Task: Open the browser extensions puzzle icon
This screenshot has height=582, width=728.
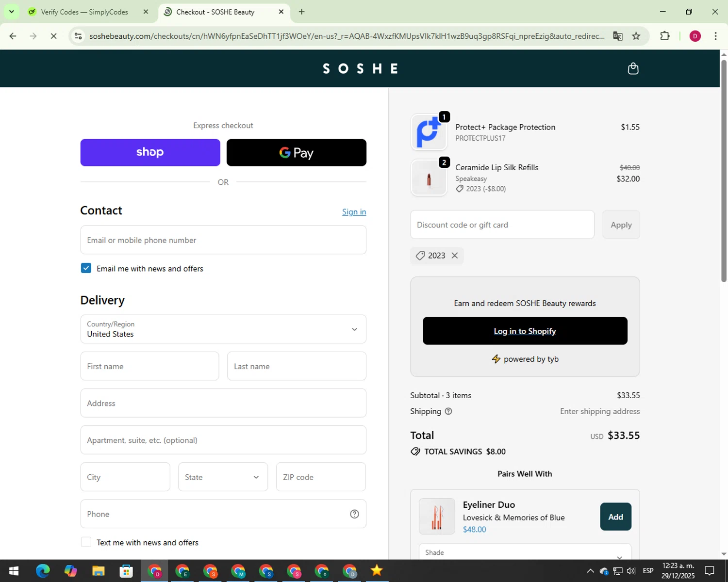Action: 665,36
